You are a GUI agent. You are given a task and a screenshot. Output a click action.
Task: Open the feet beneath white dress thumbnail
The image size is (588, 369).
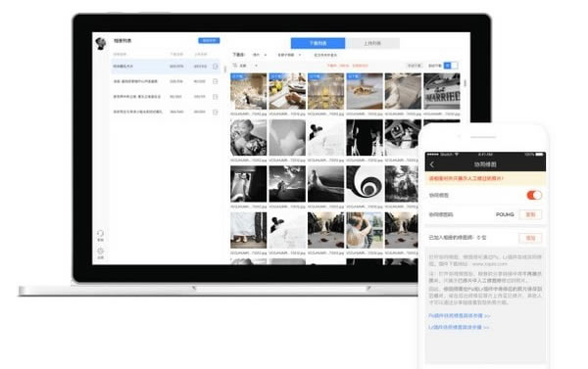pos(249,230)
